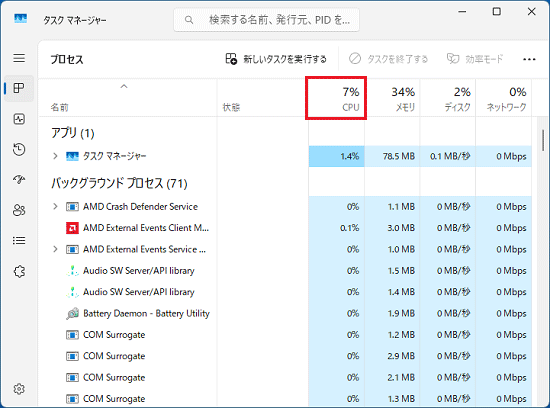
Task: Click the 1.9 MB memory cell
Action: point(392,313)
